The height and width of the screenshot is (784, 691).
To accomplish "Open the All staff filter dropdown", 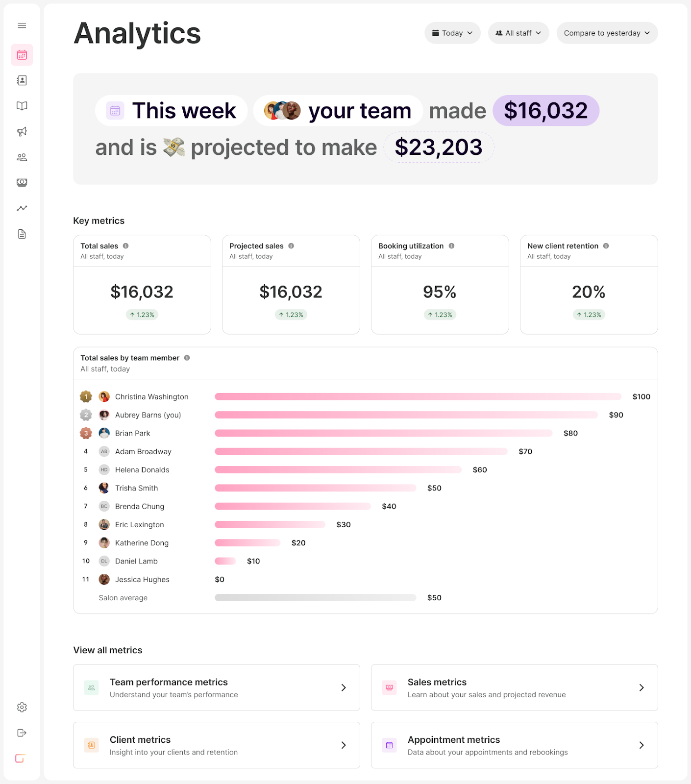I will pos(518,33).
